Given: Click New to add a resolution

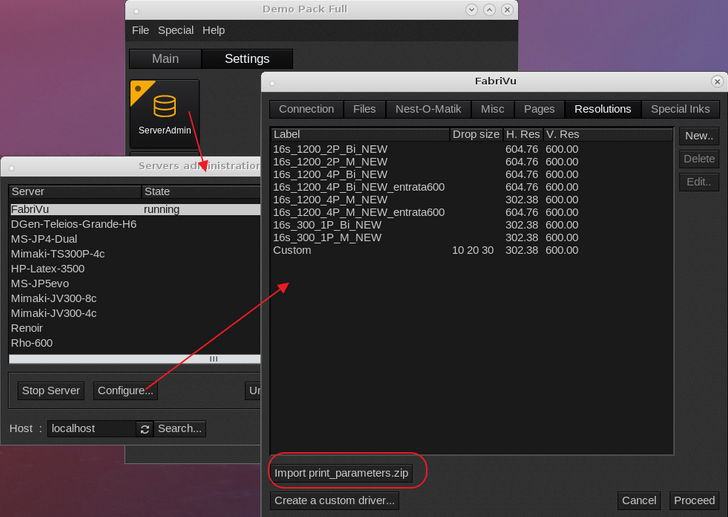Looking at the screenshot, I should 698,135.
